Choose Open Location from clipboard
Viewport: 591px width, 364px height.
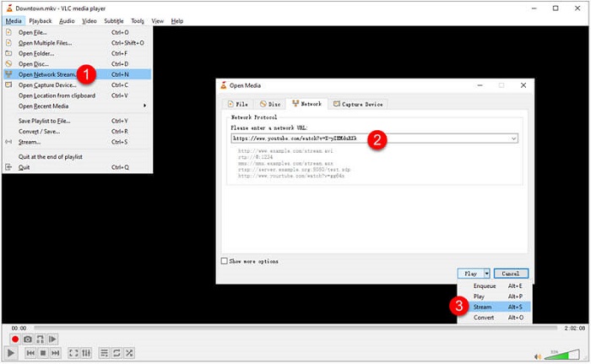[78, 95]
